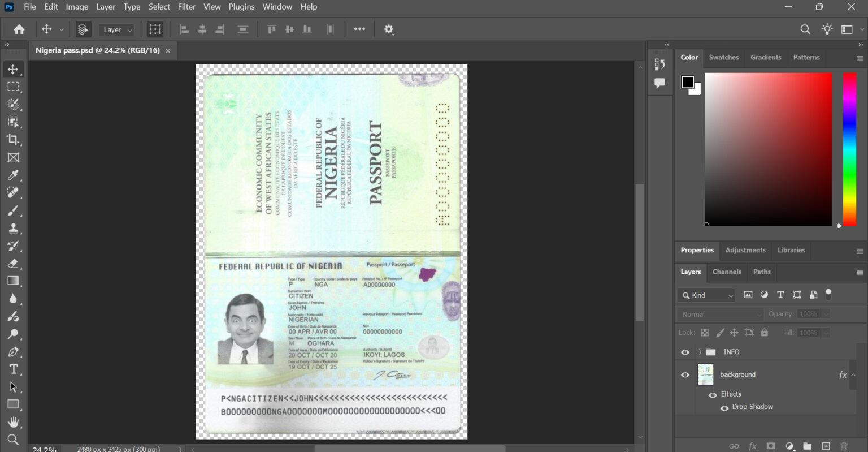Select the Rectangle shape tool
The width and height of the screenshot is (868, 452).
tap(13, 404)
